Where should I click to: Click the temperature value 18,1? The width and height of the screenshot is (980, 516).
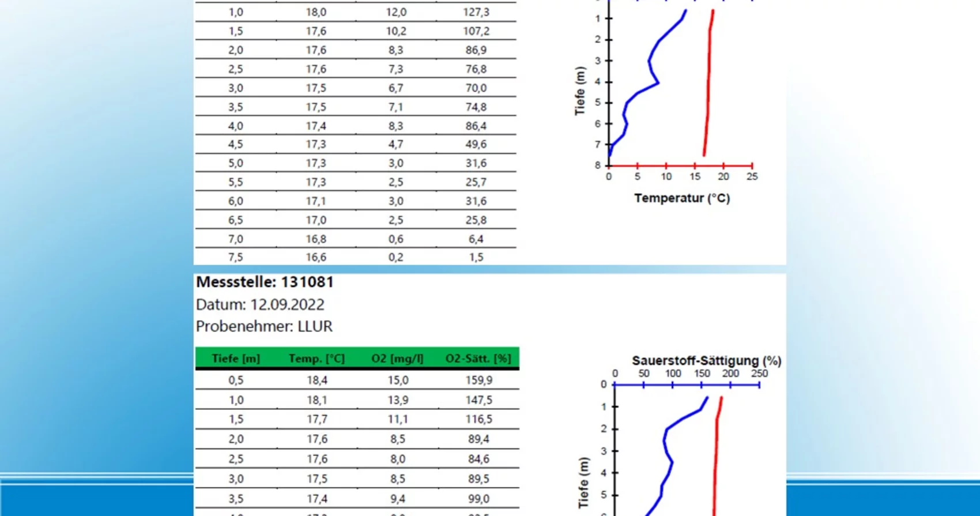pos(317,400)
